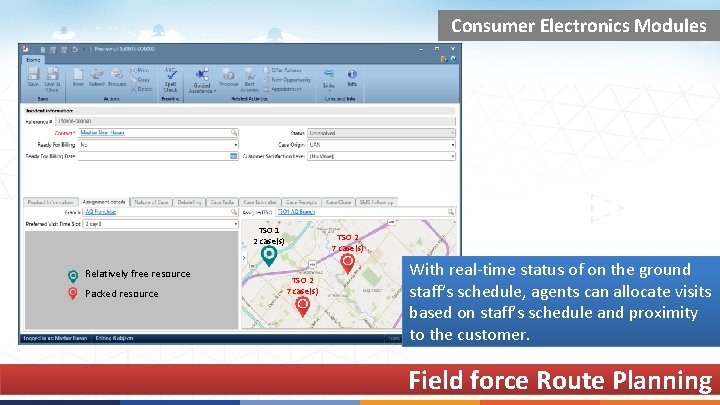Click the Refresh icon in the ribbon
Screen dimensions: 720x405
[x=97, y=77]
